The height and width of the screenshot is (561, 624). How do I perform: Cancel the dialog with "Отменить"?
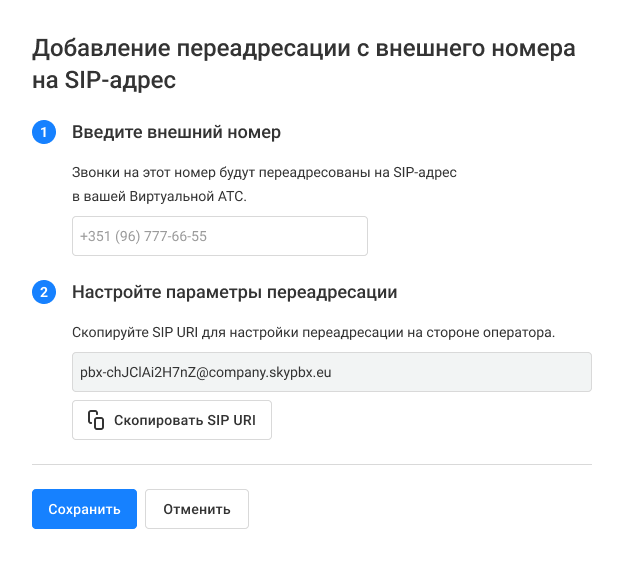point(197,509)
